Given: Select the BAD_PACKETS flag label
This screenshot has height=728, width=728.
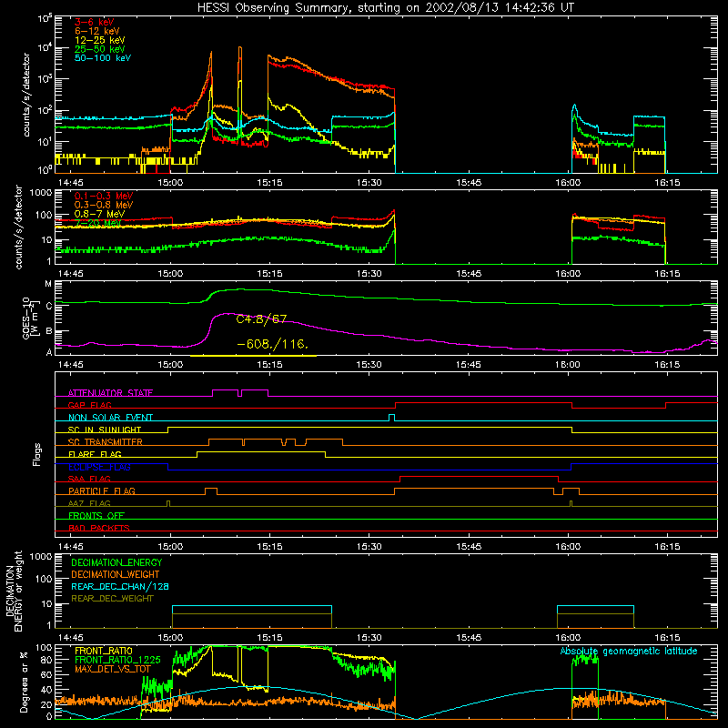Looking at the screenshot, I should [99, 528].
